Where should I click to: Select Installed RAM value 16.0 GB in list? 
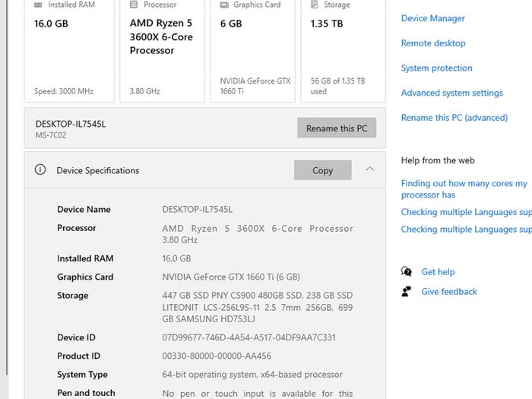pyautogui.click(x=176, y=258)
